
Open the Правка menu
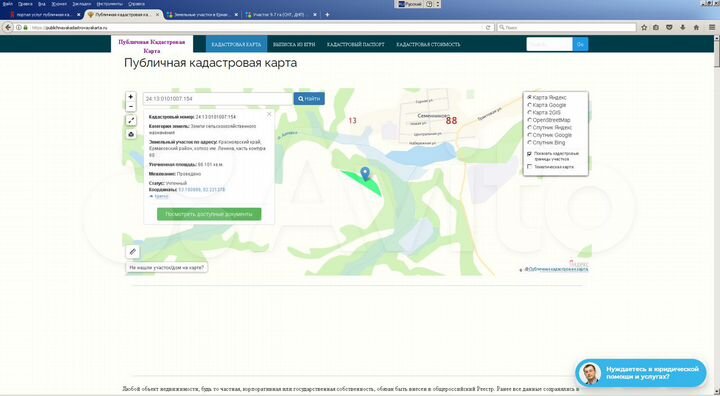(x=25, y=4)
